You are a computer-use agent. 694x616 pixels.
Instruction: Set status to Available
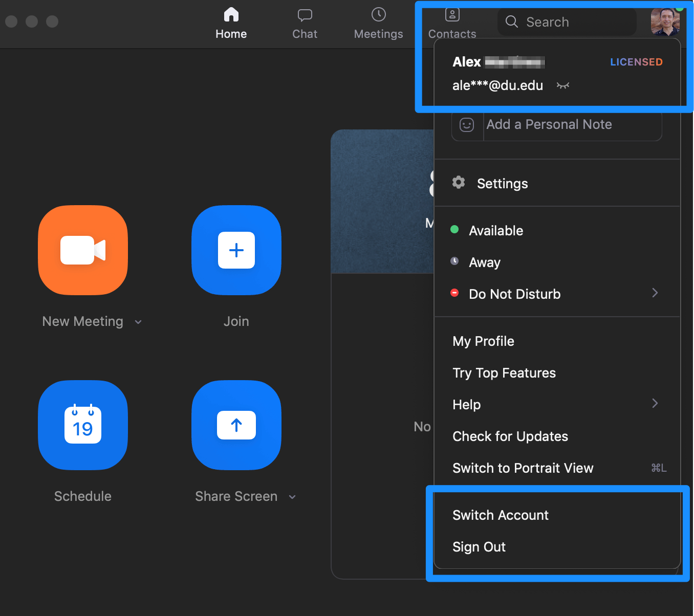[x=496, y=231]
